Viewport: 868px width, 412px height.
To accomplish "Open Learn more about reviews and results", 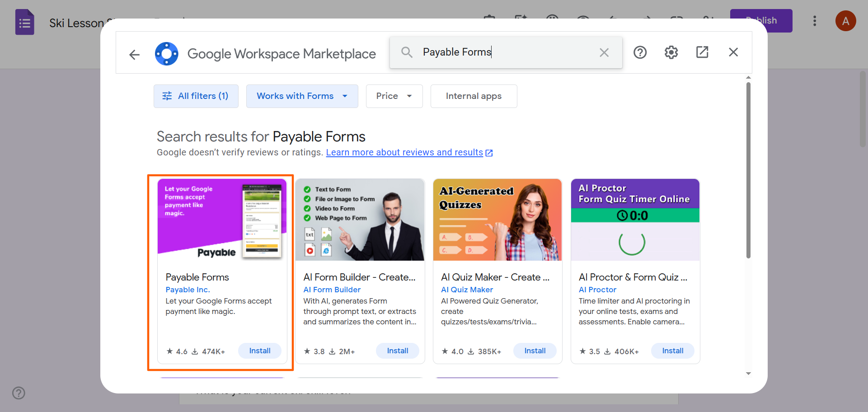I will (x=405, y=152).
